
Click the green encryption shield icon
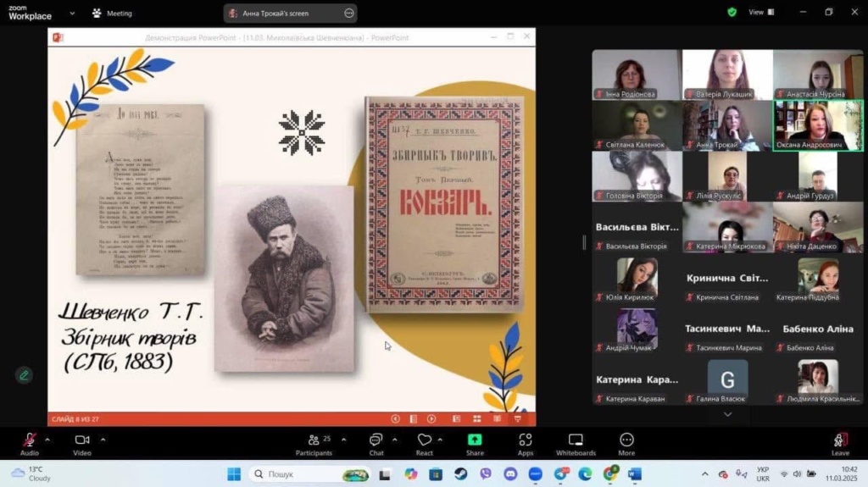click(x=732, y=12)
